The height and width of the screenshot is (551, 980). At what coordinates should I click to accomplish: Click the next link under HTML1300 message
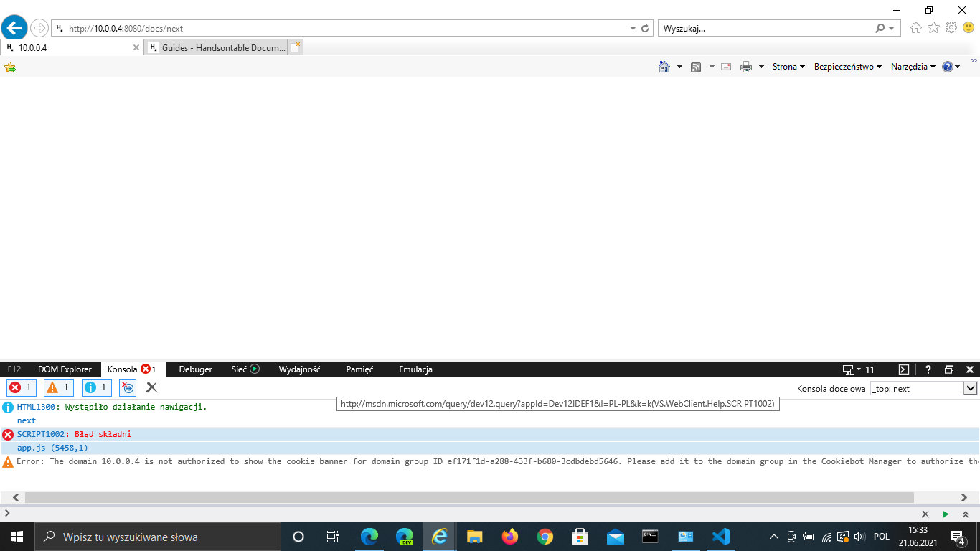pyautogui.click(x=26, y=420)
